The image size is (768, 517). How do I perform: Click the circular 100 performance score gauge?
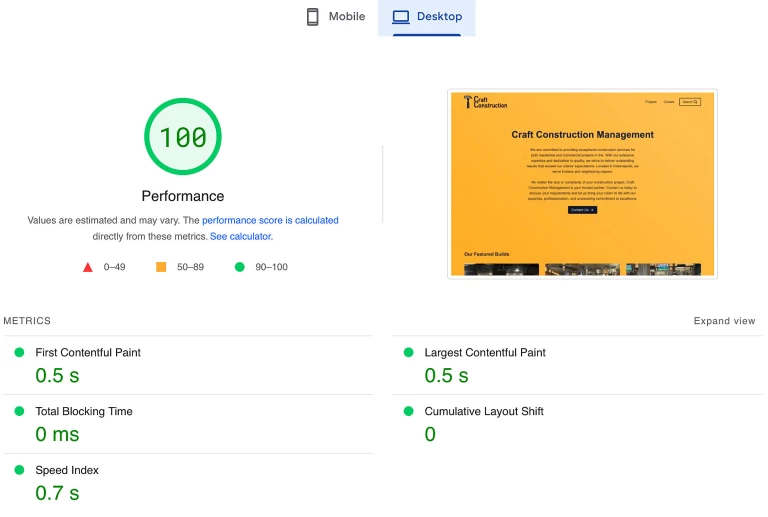pyautogui.click(x=183, y=137)
